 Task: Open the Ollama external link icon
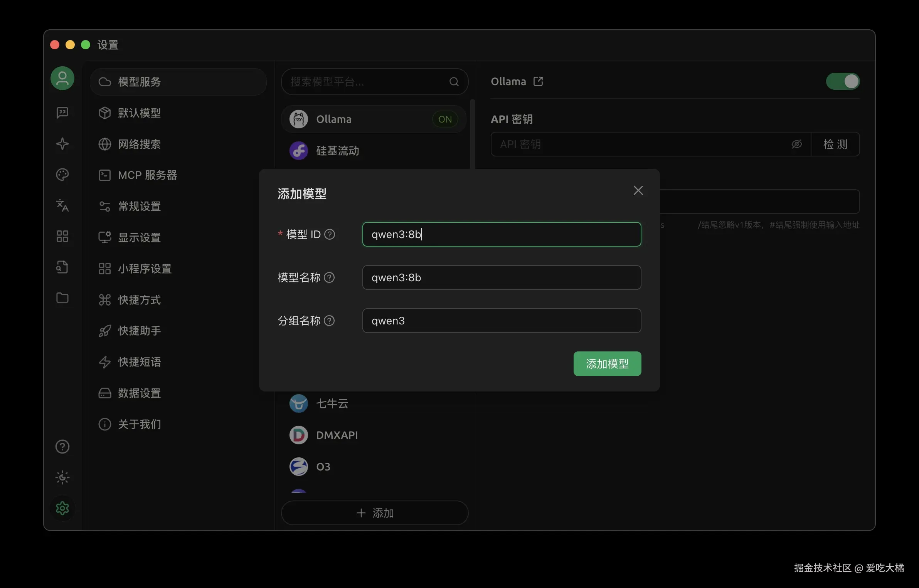(538, 81)
